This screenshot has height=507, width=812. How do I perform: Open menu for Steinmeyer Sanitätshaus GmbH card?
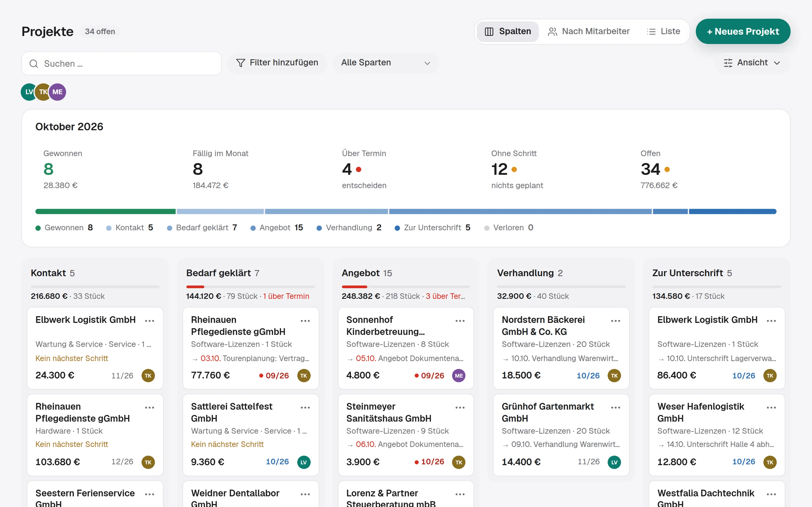460,408
